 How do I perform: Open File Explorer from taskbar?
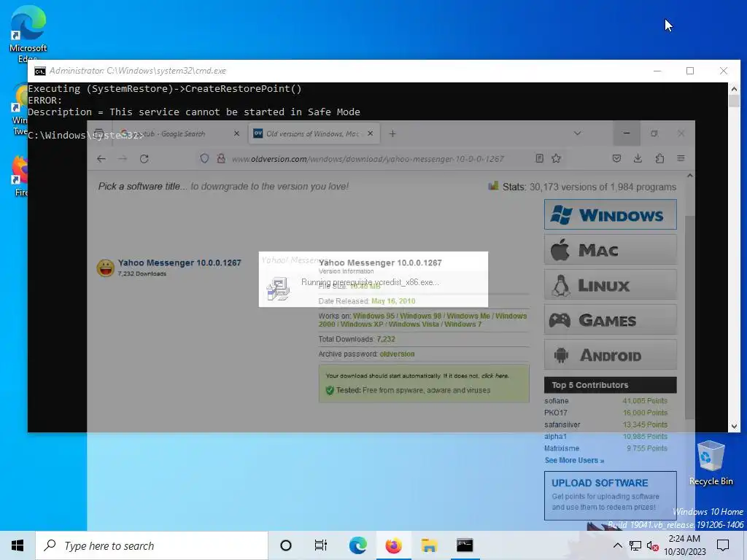(429, 545)
